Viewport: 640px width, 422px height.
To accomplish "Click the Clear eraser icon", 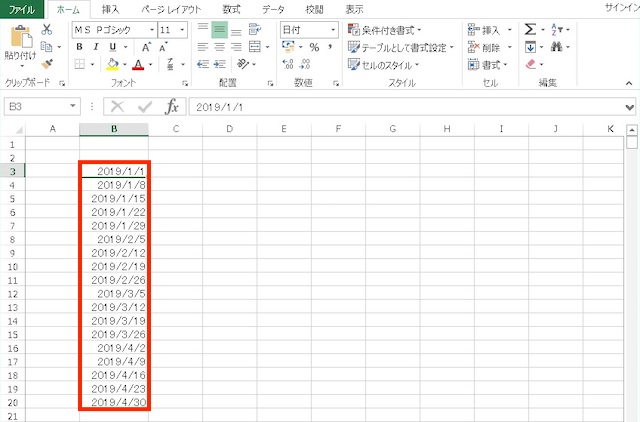I will [531, 64].
